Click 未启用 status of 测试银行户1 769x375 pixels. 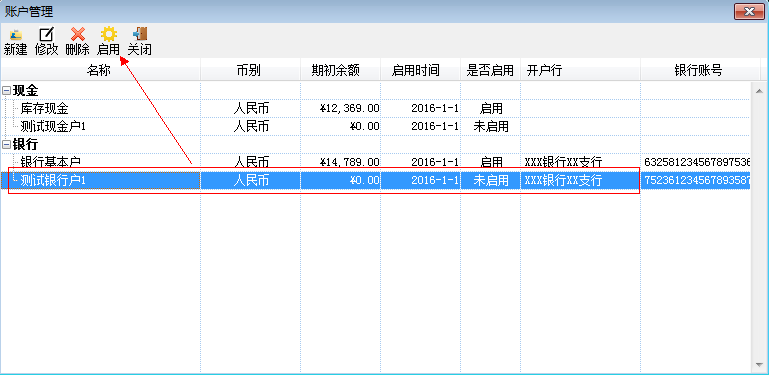[490, 180]
